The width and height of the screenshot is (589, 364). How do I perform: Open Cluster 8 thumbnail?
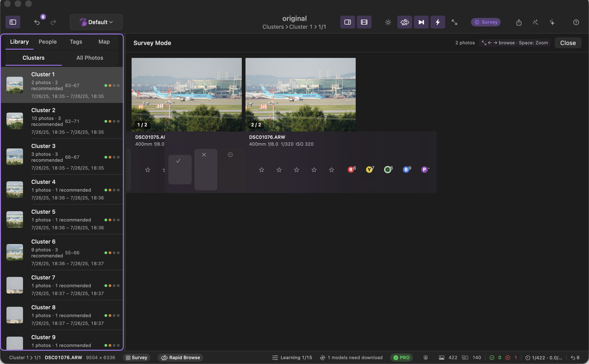click(15, 315)
